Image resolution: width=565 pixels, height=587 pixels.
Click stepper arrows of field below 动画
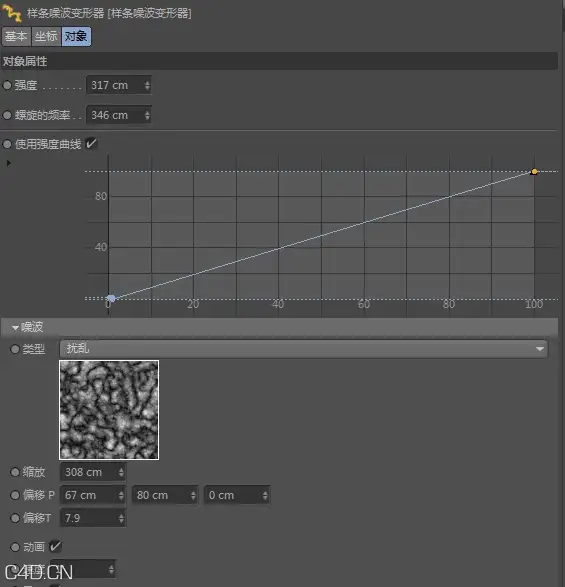(111, 570)
